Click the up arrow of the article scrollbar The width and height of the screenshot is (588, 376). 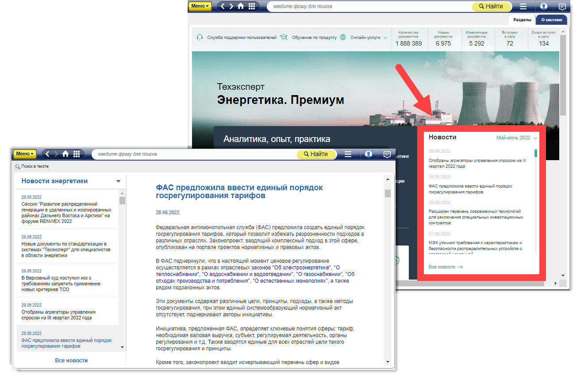click(388, 179)
